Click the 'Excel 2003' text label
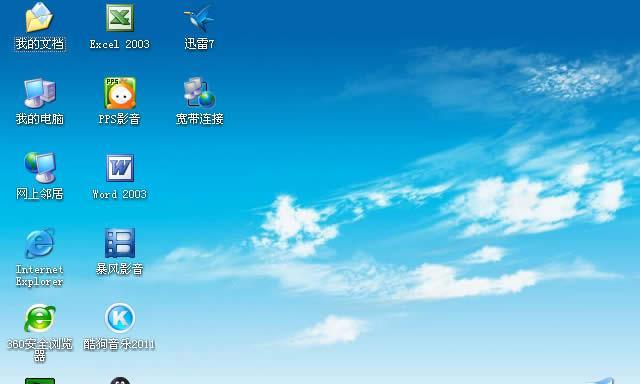 (120, 44)
